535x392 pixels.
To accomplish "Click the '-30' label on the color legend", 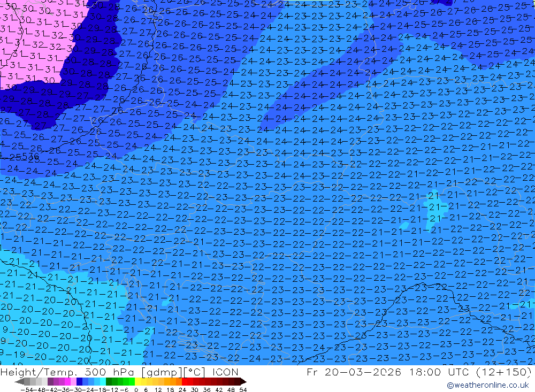I will (x=76, y=390).
